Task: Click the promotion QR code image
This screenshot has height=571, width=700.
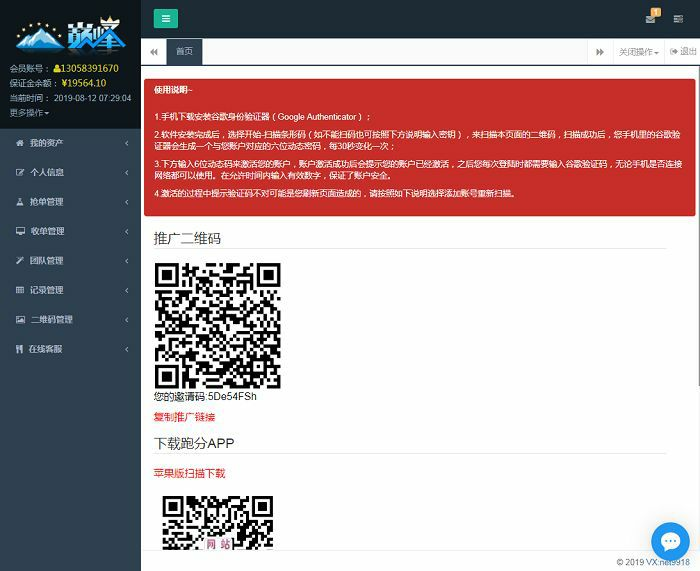Action: tap(217, 325)
